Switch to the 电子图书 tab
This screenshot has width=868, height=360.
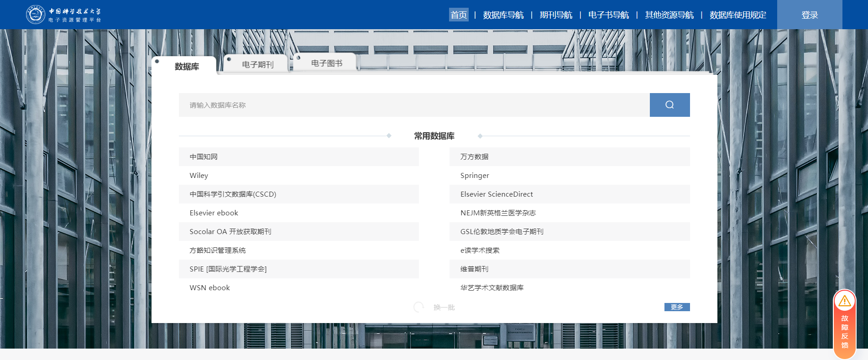coord(326,63)
